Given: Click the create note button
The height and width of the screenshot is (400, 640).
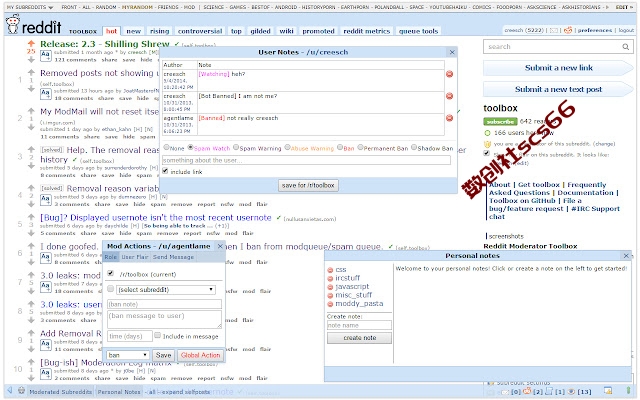Looking at the screenshot, I should [359, 338].
